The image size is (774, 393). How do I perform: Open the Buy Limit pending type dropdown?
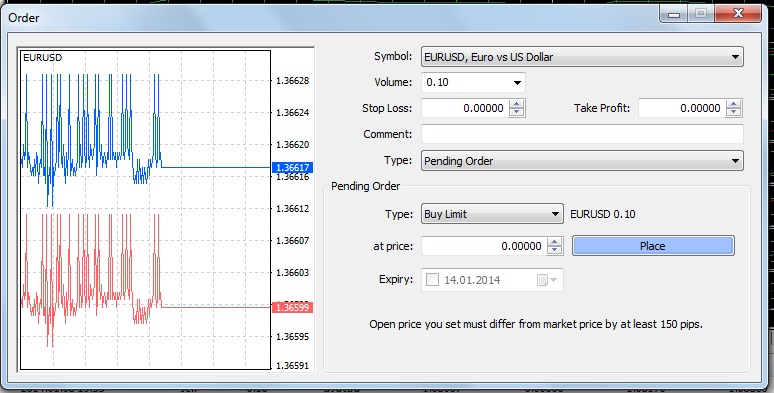point(492,214)
